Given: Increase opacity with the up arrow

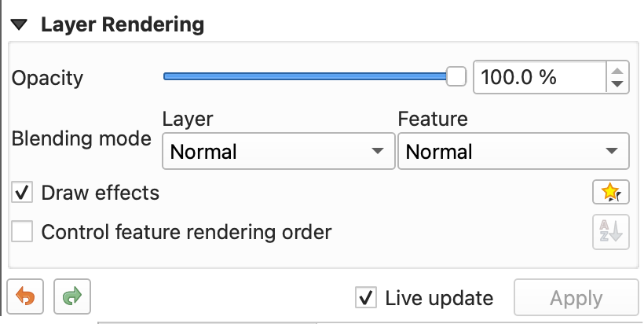Looking at the screenshot, I should tap(618, 70).
